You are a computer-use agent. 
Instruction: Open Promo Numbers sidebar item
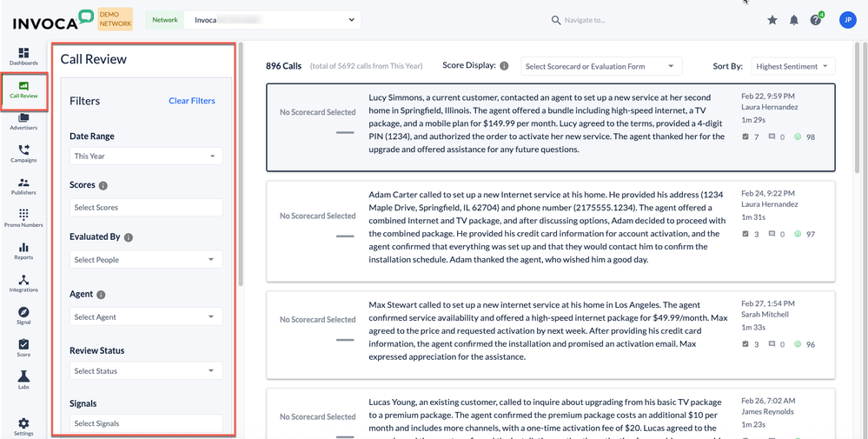coord(23,218)
